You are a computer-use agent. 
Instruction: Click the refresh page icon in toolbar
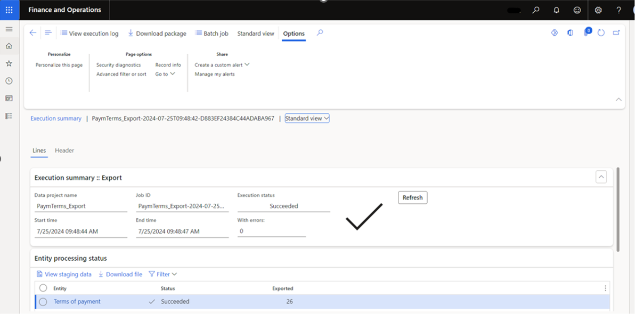(601, 33)
